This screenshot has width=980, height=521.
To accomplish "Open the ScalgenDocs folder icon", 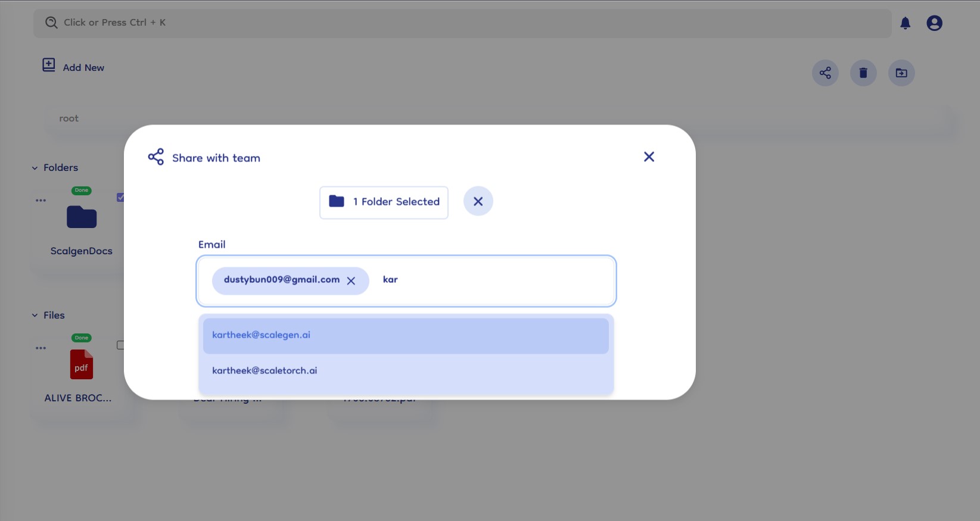I will coord(82,217).
